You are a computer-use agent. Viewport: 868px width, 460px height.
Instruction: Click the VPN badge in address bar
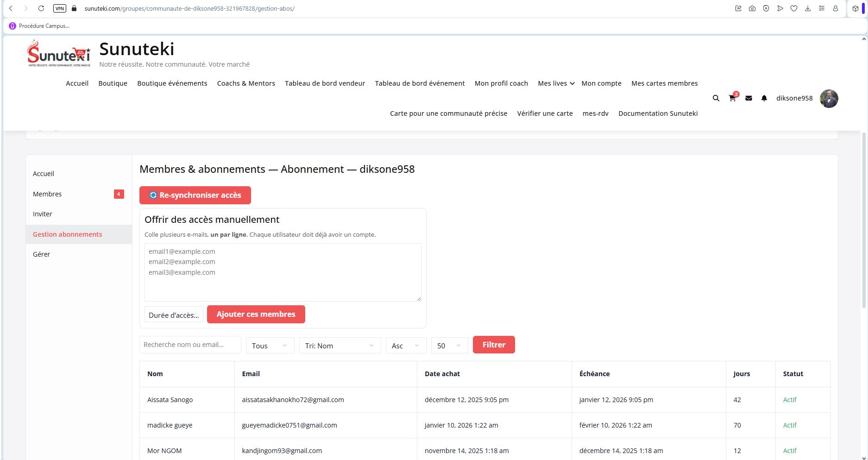pyautogui.click(x=60, y=8)
